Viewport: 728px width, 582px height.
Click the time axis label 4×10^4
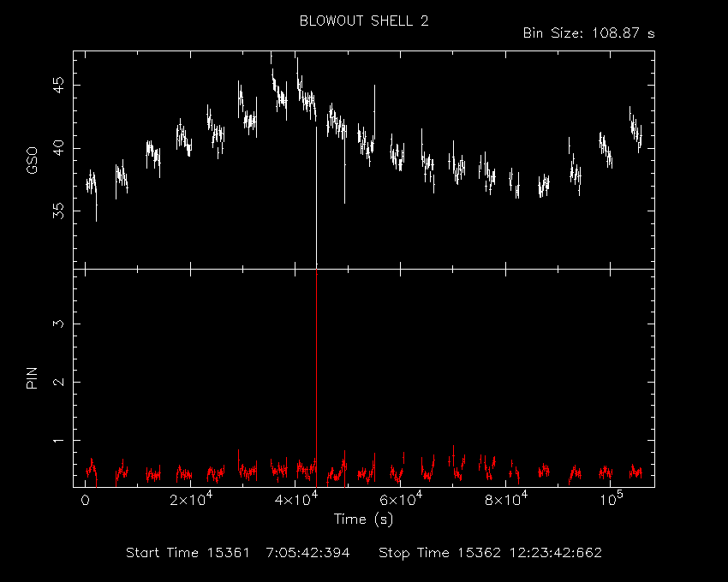[x=295, y=498]
